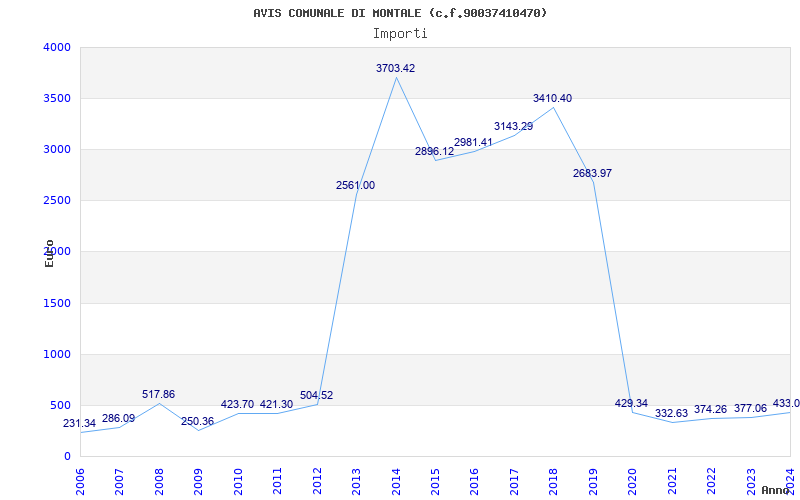Image resolution: width=800 pixels, height=500 pixels.
Task: Click the 2014 x-axis year label
Action: [x=396, y=481]
